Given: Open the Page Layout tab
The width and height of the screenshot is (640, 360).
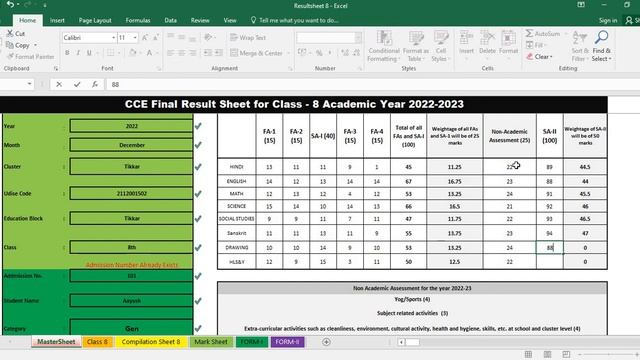Looking at the screenshot, I should pos(95,20).
